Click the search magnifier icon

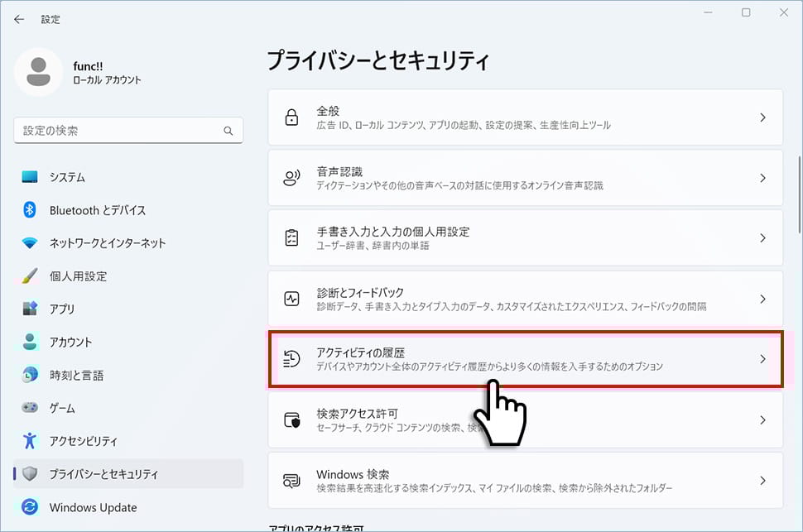pos(228,131)
